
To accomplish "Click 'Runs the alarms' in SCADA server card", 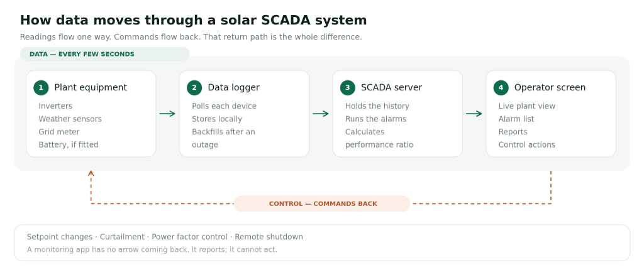I will (376, 119).
